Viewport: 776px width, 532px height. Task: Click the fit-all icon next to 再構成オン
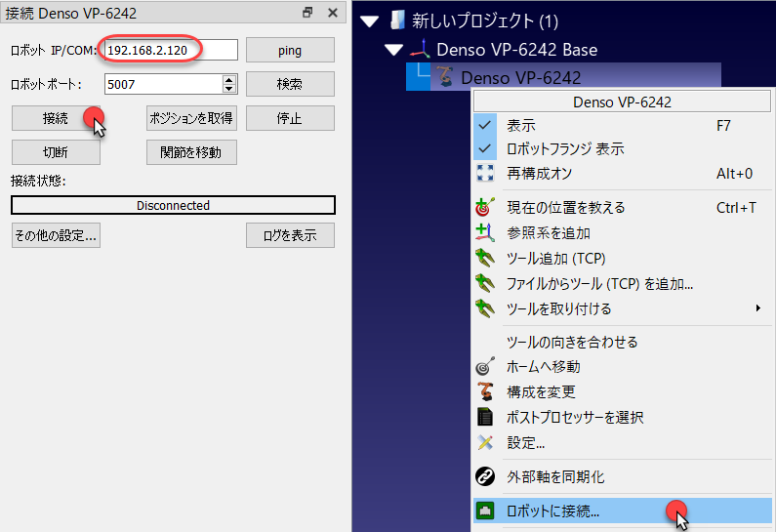(x=485, y=173)
